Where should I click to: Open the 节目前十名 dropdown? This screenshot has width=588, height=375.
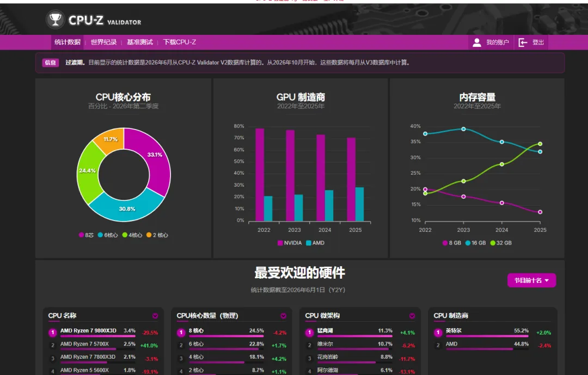pos(531,280)
